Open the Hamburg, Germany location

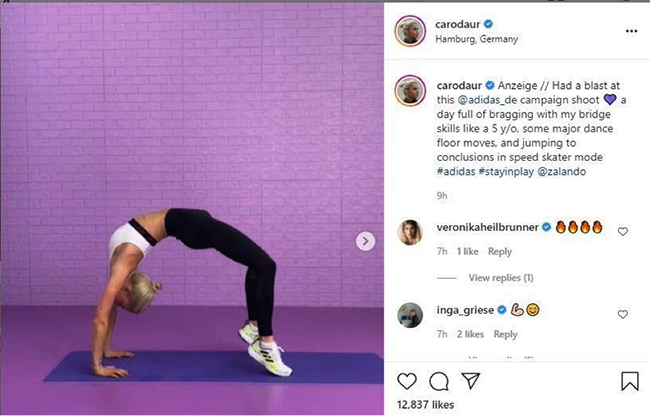476,39
